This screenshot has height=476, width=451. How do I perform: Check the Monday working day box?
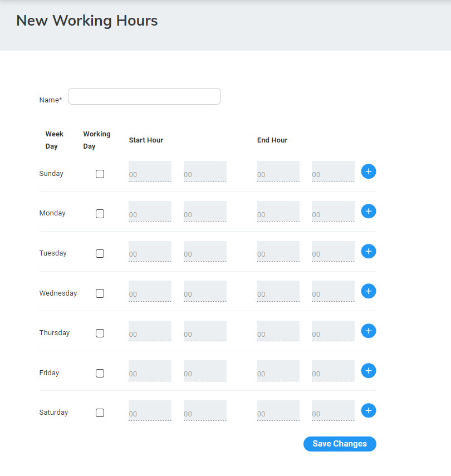tap(100, 213)
